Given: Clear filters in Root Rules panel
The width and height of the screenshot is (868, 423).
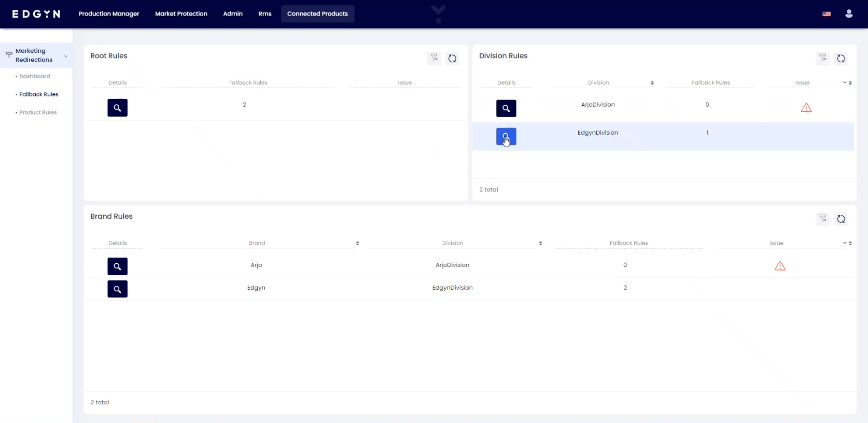Looking at the screenshot, I should point(434,58).
